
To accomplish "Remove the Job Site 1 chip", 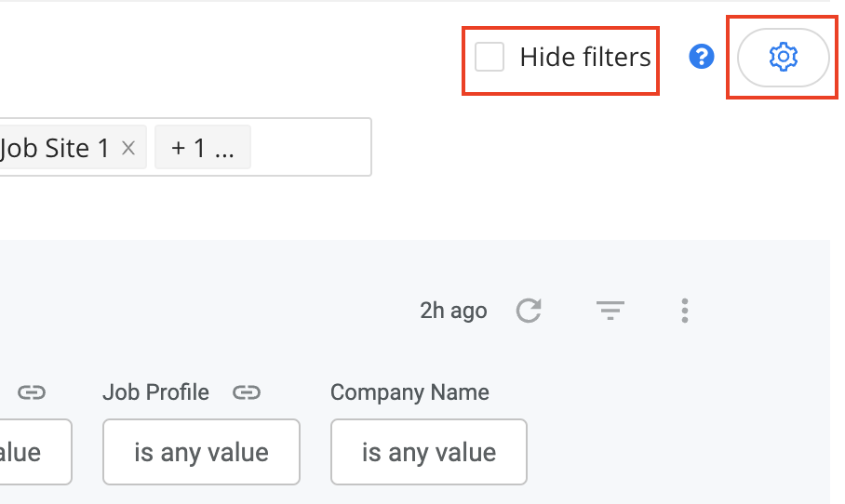I will 128,148.
